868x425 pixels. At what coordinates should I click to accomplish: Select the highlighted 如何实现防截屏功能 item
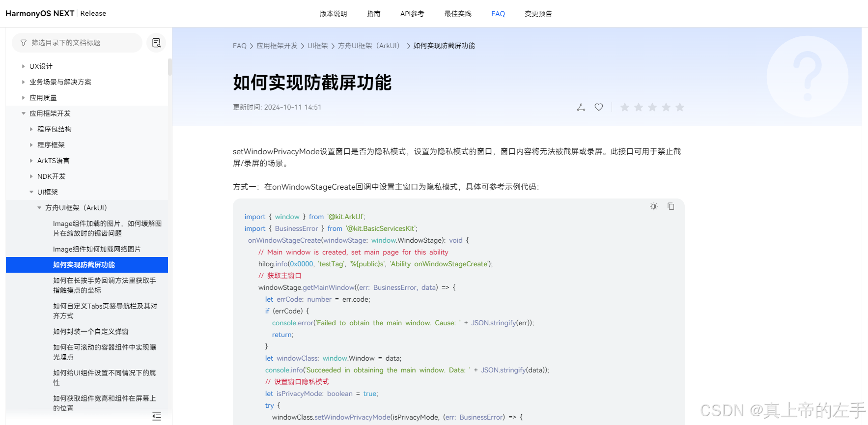point(87,265)
